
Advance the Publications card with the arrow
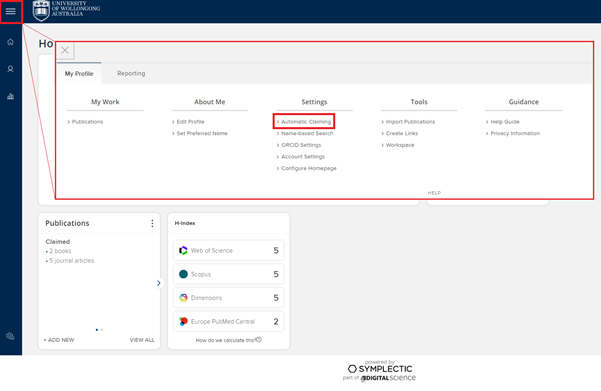[158, 283]
